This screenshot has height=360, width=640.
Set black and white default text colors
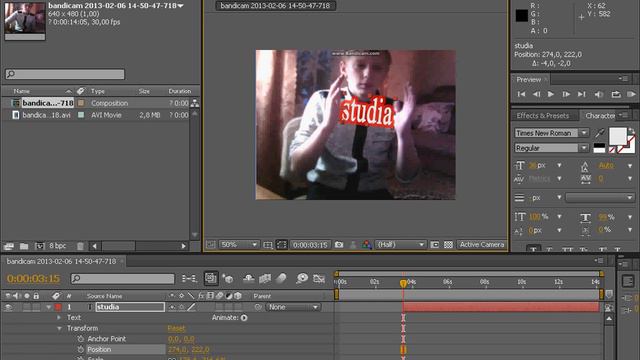point(599,148)
